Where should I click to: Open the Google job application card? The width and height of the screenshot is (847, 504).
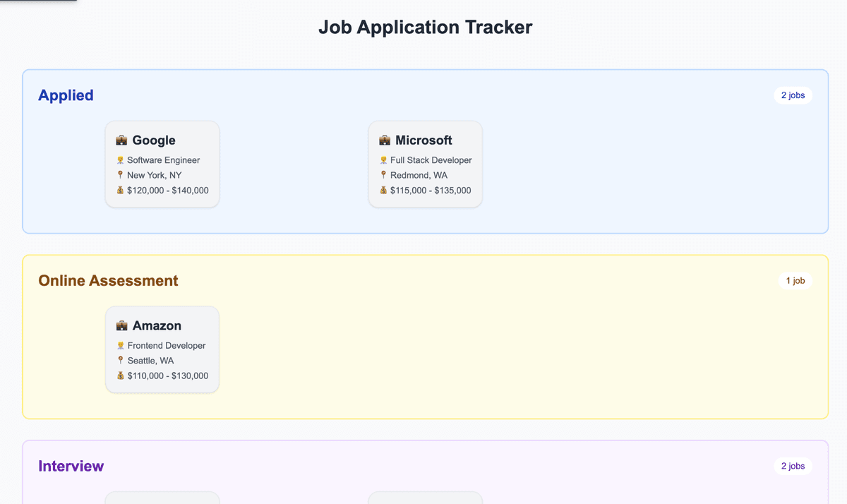[x=162, y=164]
